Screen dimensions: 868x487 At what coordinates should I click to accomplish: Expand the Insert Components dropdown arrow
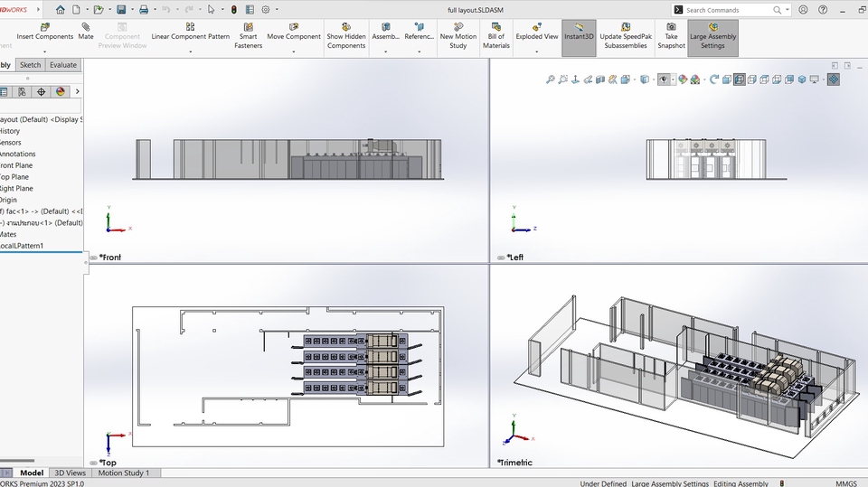coord(45,52)
